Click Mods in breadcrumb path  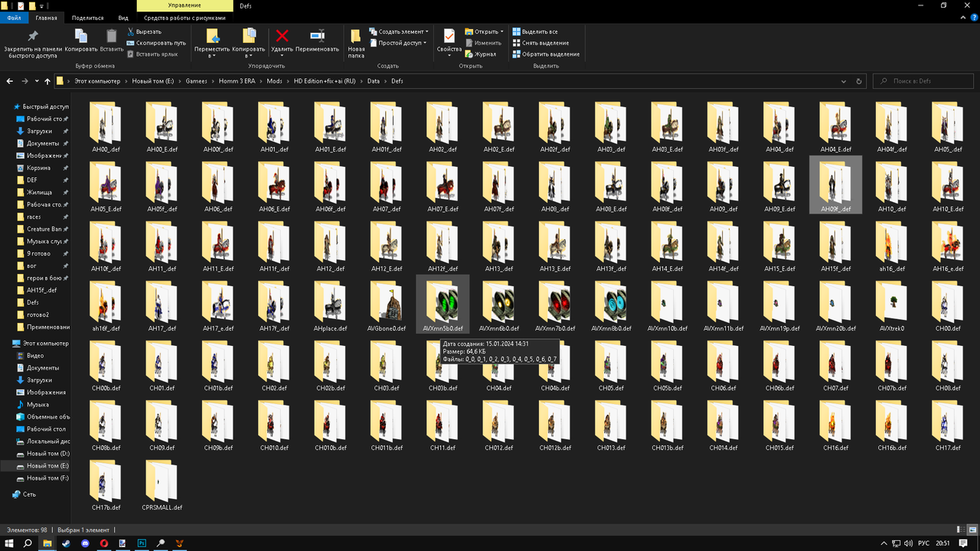point(274,81)
